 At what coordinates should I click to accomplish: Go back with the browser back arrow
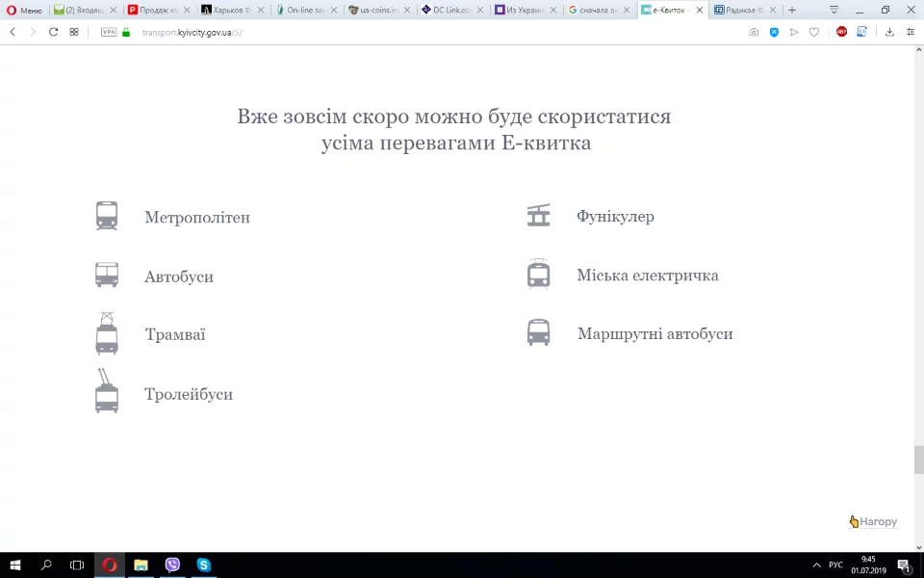(13, 33)
